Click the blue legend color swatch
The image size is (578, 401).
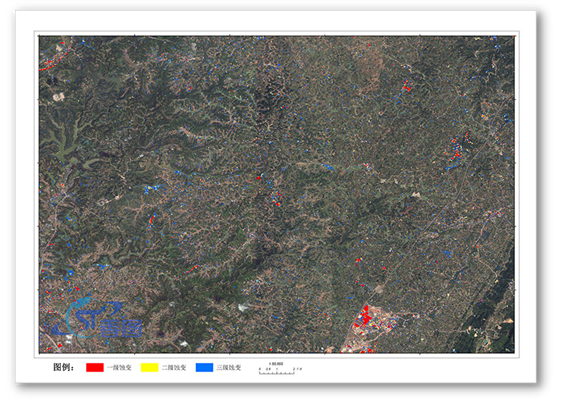pos(204,367)
